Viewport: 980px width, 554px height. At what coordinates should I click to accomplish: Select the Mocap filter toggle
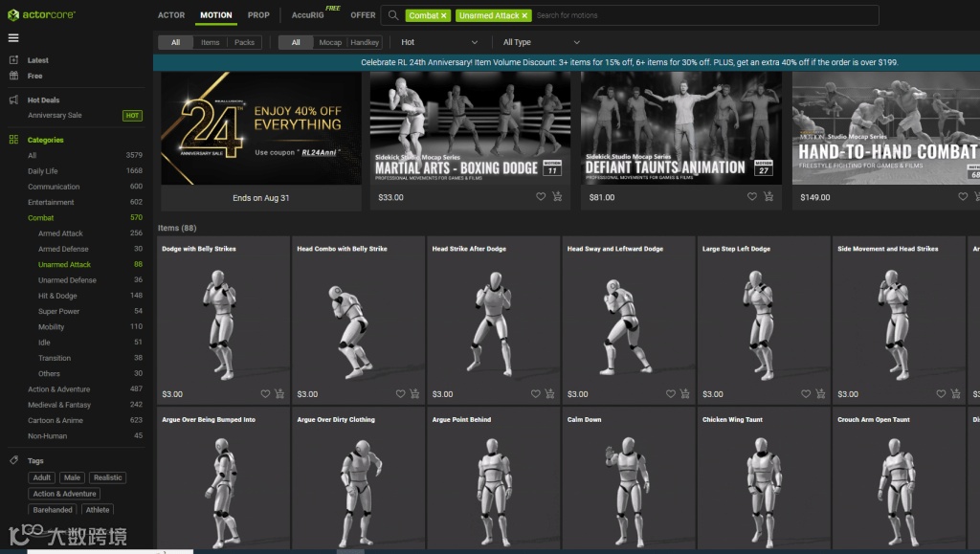[x=330, y=42]
